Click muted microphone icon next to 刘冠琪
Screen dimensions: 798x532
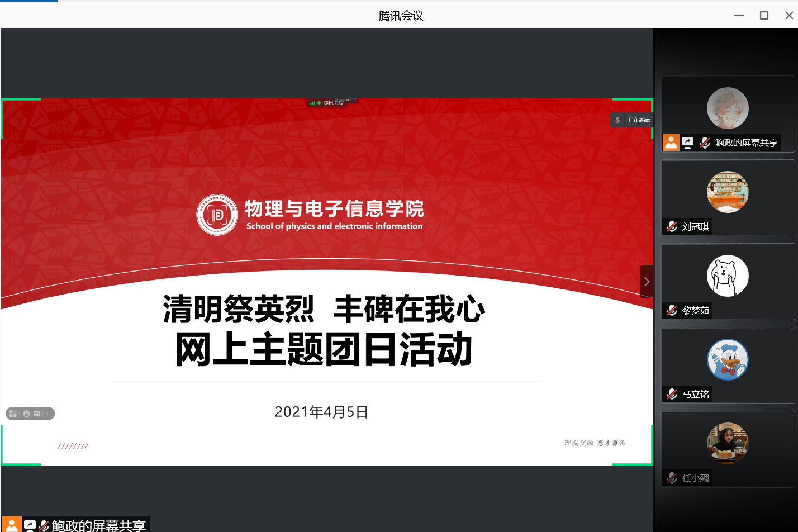tap(672, 226)
